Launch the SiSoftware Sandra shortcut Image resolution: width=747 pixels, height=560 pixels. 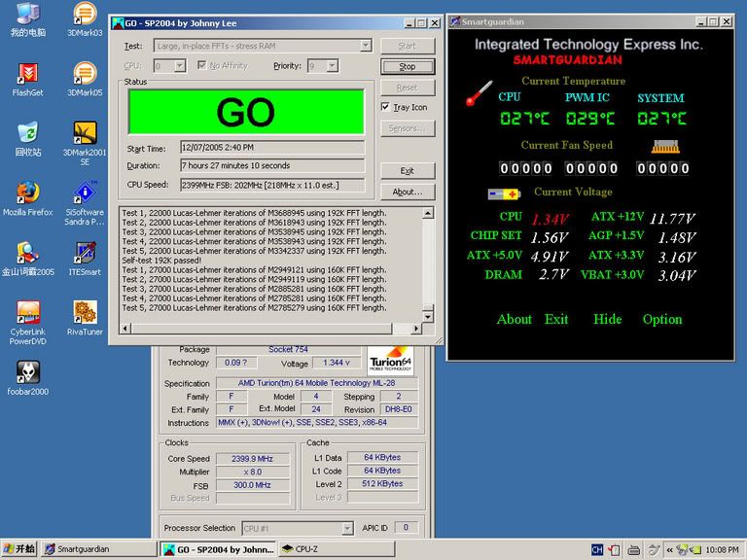point(85,203)
